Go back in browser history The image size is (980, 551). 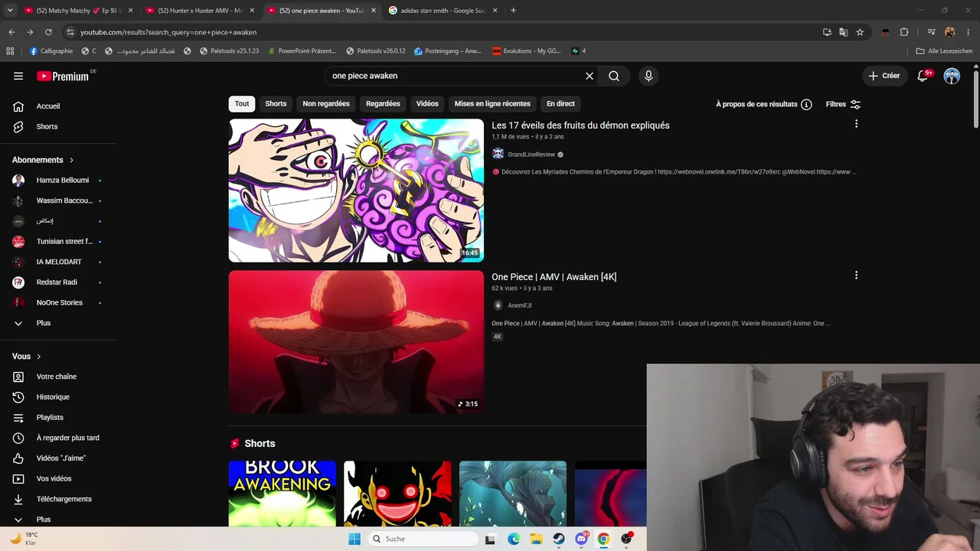tap(11, 32)
